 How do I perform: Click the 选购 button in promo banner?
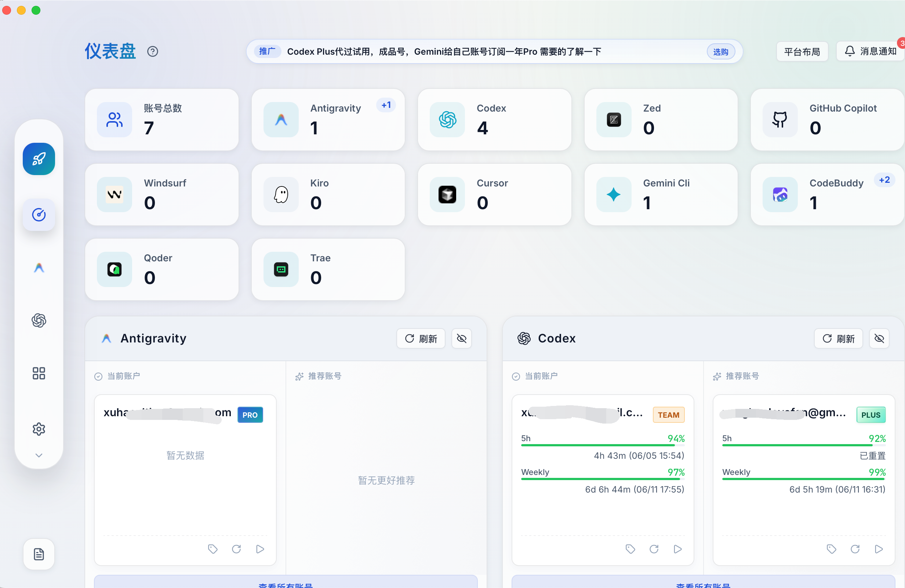click(720, 52)
